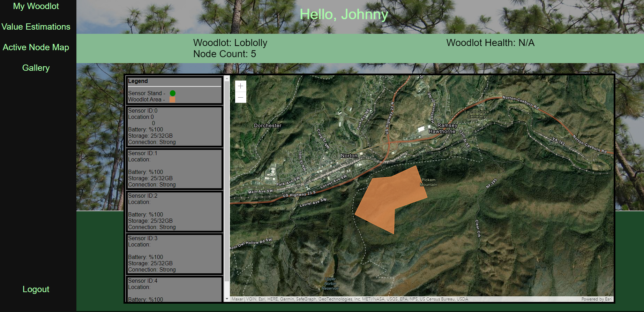
Task: Zoom in on the map
Action: [241, 86]
